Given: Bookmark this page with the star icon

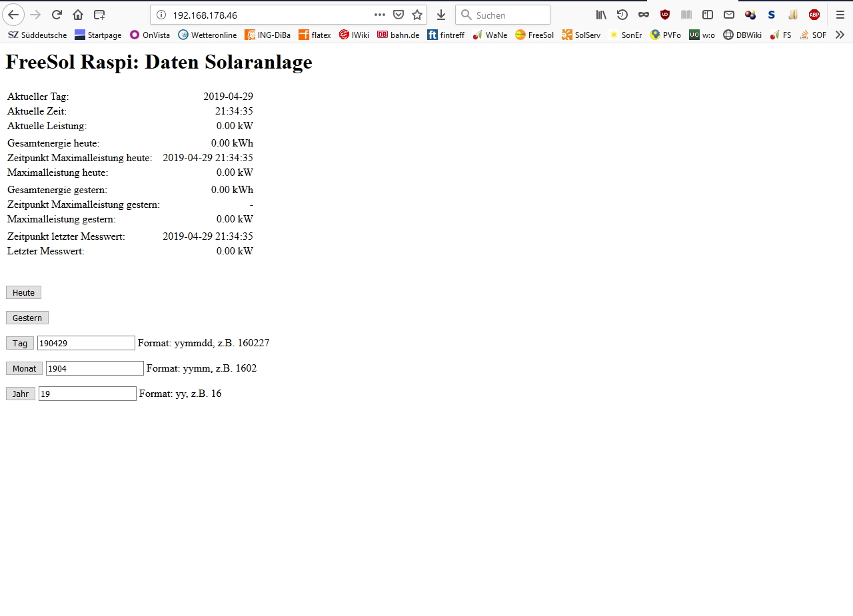Looking at the screenshot, I should point(417,15).
